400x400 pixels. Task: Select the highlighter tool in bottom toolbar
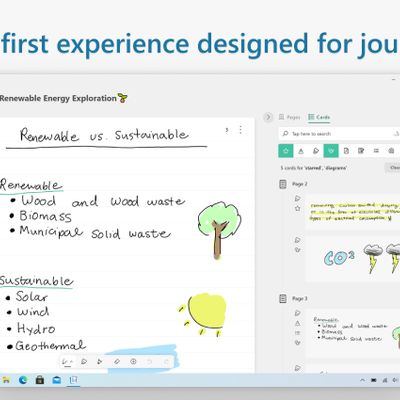tap(84, 361)
